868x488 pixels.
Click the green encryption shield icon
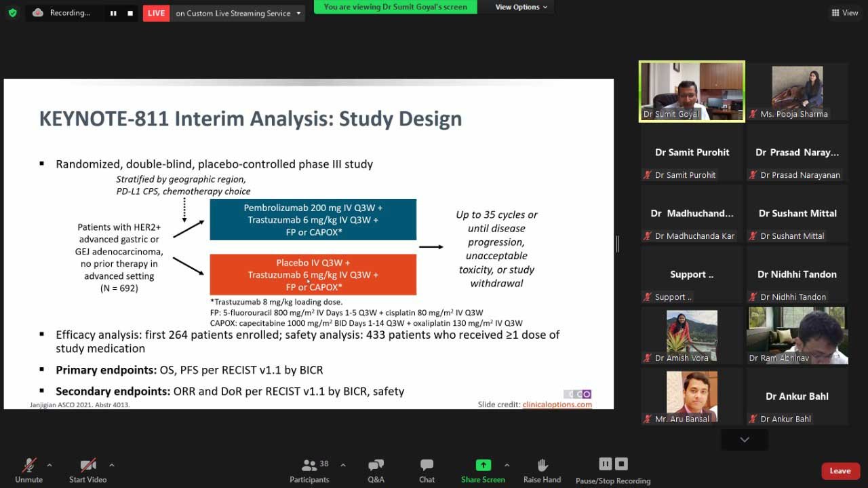(x=12, y=13)
